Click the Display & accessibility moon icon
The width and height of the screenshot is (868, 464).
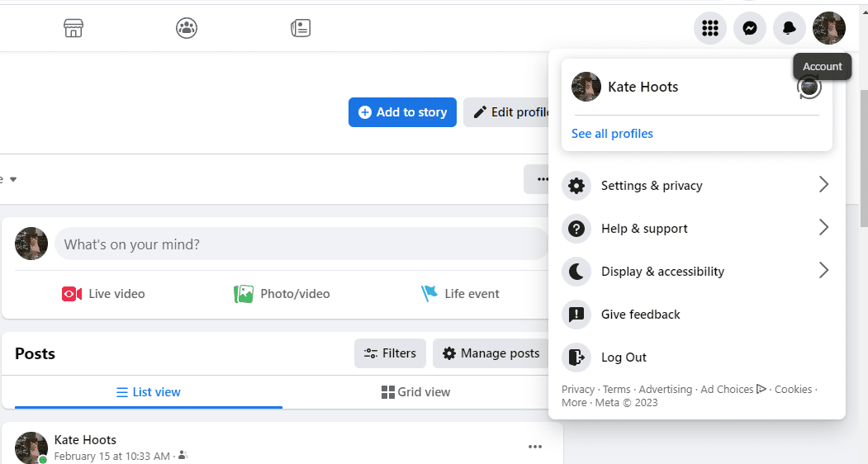click(576, 272)
